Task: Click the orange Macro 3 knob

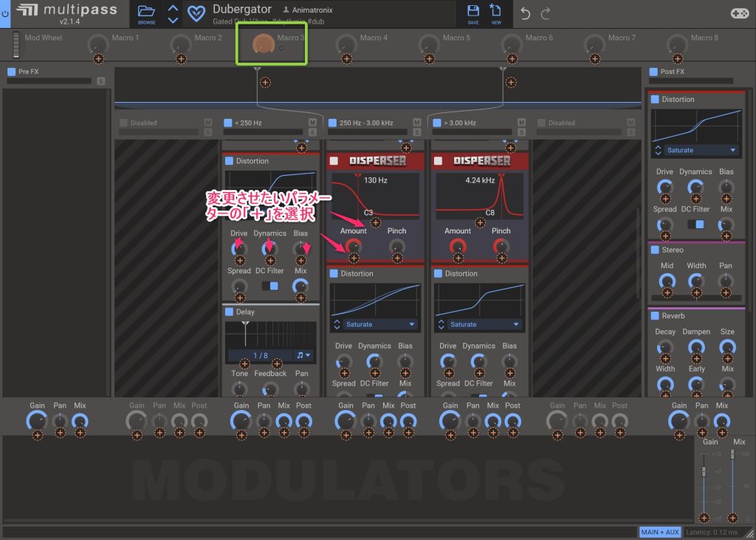Action: coord(262,44)
